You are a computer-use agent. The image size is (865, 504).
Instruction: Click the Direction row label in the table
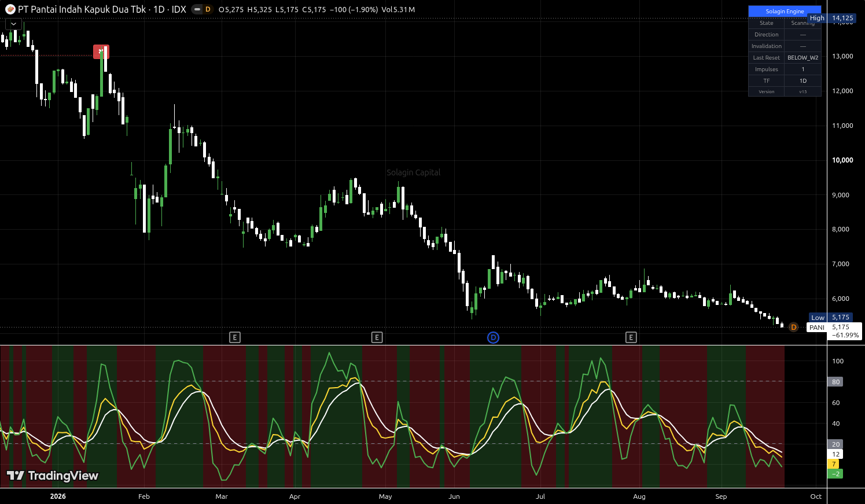coord(766,35)
